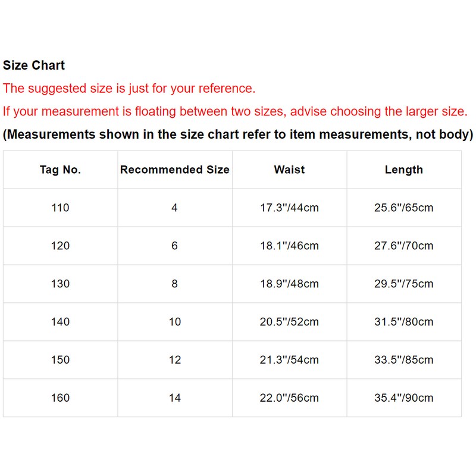The image size is (476, 476).
Task: Select the tag number 130 cell
Action: [x=60, y=284]
